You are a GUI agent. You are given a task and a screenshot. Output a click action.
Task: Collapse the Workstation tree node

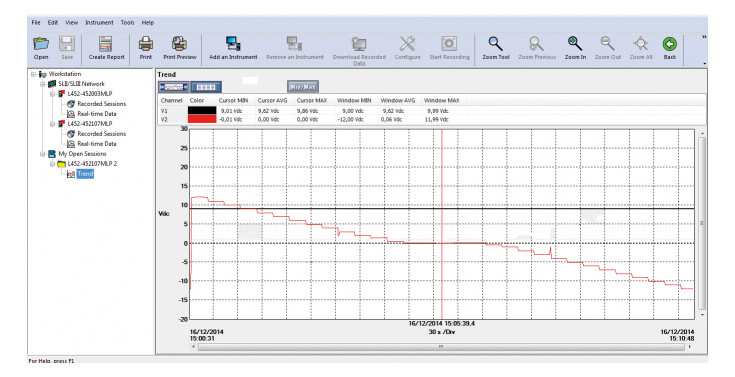tap(33, 74)
